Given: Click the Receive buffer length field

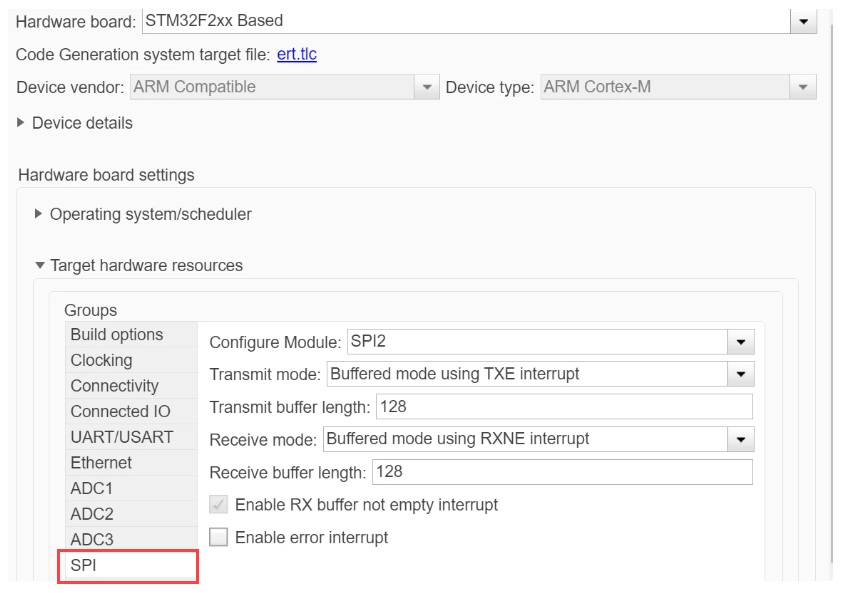Looking at the screenshot, I should (x=561, y=471).
